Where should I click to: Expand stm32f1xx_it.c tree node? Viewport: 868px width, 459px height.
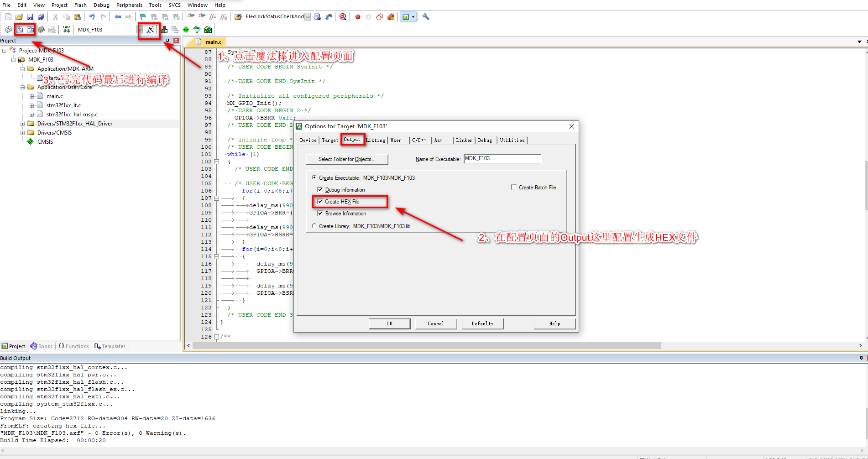click(31, 105)
